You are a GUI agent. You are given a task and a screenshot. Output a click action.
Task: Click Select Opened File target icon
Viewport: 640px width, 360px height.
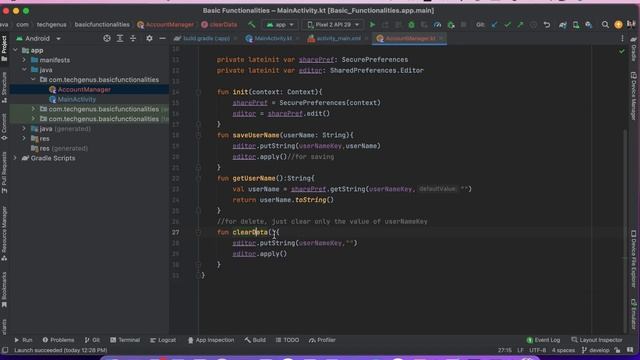(x=107, y=38)
